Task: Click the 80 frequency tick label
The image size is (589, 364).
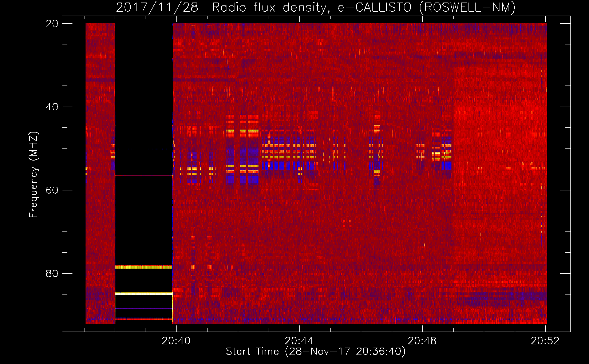Action: (x=52, y=274)
